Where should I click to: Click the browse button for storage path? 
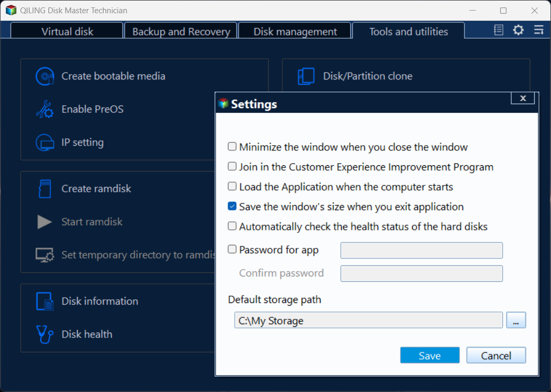[516, 320]
